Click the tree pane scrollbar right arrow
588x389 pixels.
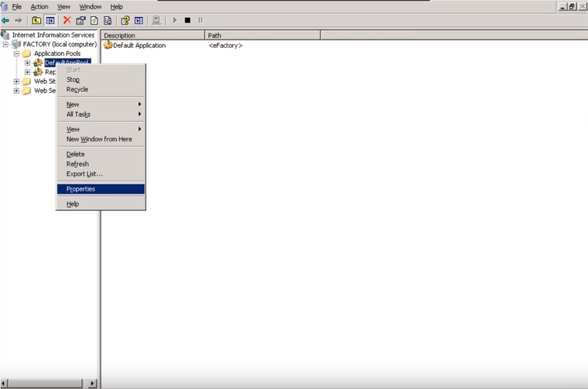tap(92, 383)
